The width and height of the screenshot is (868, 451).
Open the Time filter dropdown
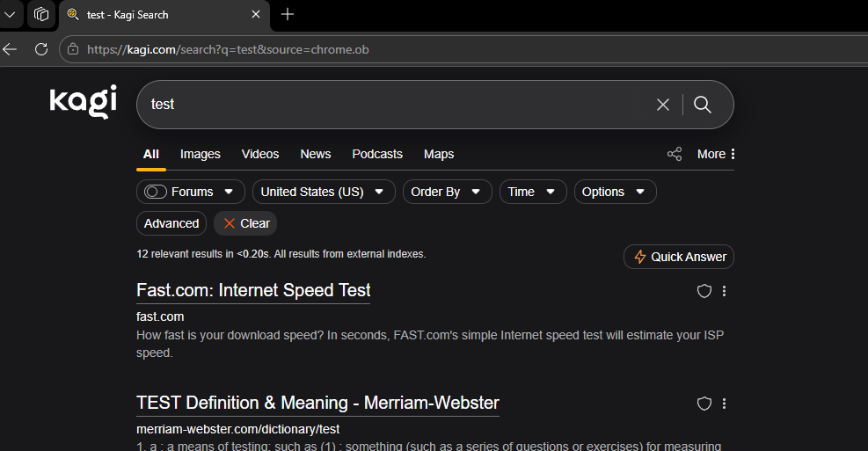click(x=533, y=192)
